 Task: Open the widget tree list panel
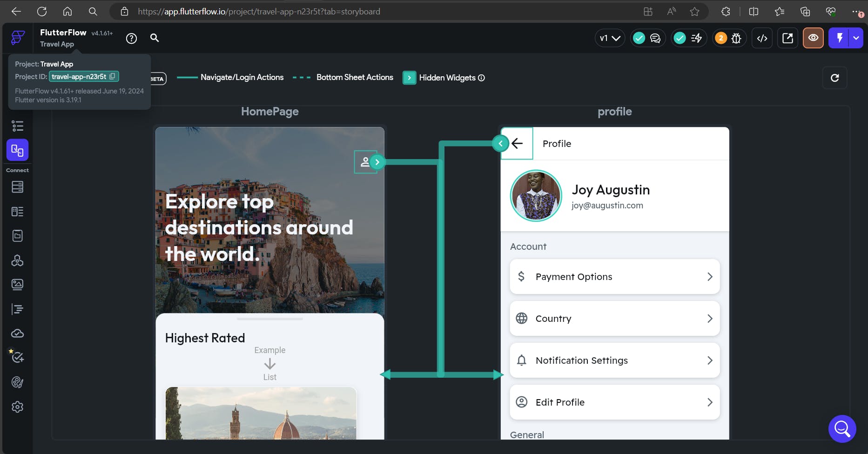(18, 126)
